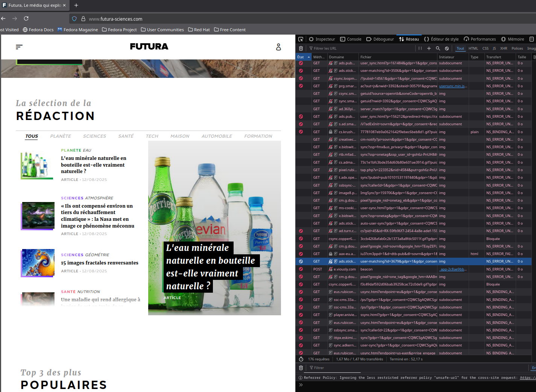
Task: Open network search magnifier icon
Action: (x=438, y=48)
